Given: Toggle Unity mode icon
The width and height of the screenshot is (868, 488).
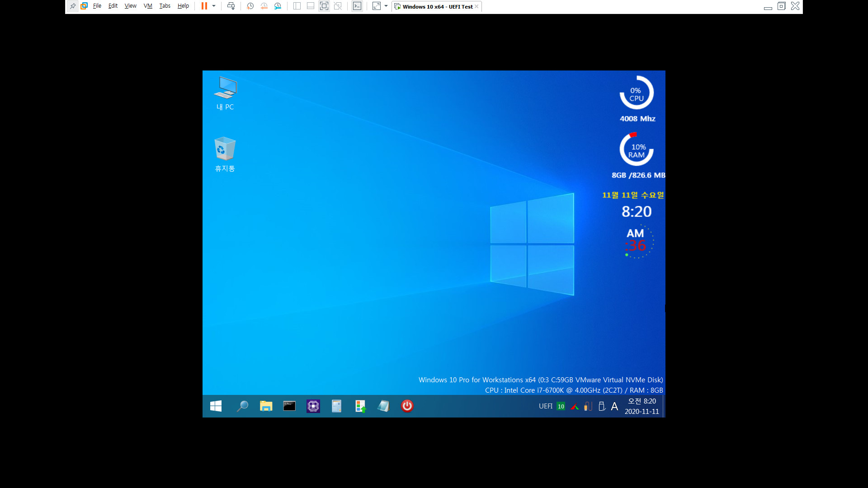Looking at the screenshot, I should pos(338,6).
